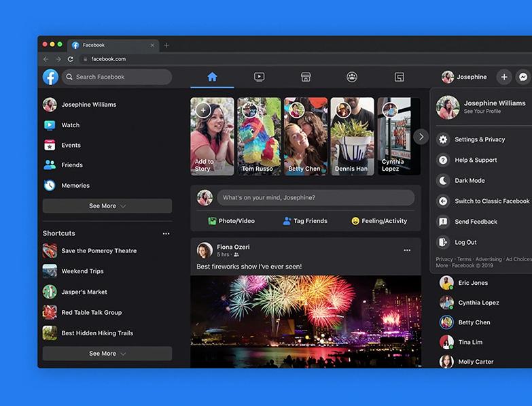This screenshot has width=532, height=406.
Task: Open Fiona Ozeri's profile name
Action: 233,247
